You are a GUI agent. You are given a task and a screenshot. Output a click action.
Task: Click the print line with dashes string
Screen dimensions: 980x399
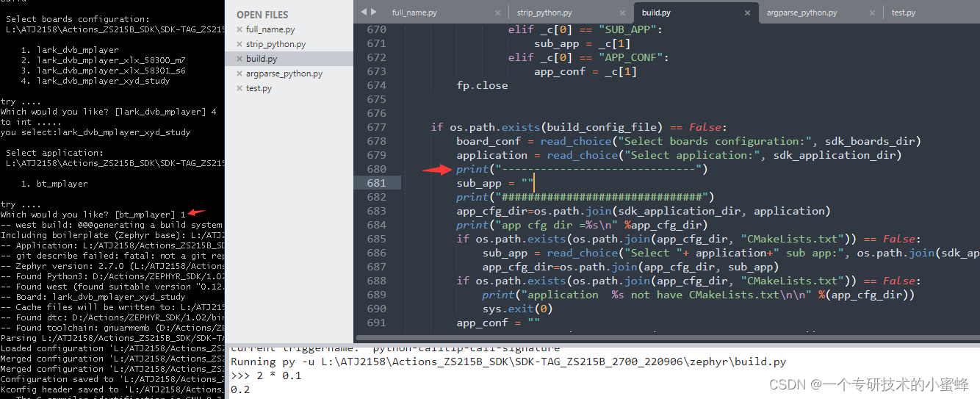point(581,169)
